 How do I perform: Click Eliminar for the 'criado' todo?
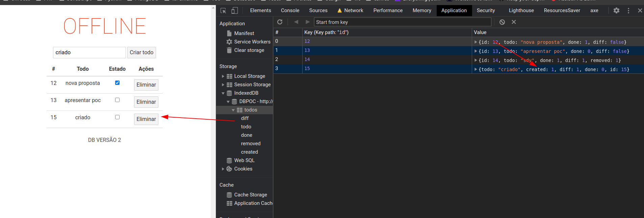tap(146, 119)
